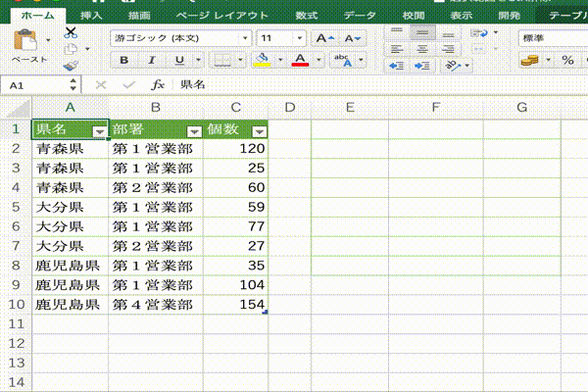Click the yellow fill color button
The image size is (588, 392).
tap(262, 61)
